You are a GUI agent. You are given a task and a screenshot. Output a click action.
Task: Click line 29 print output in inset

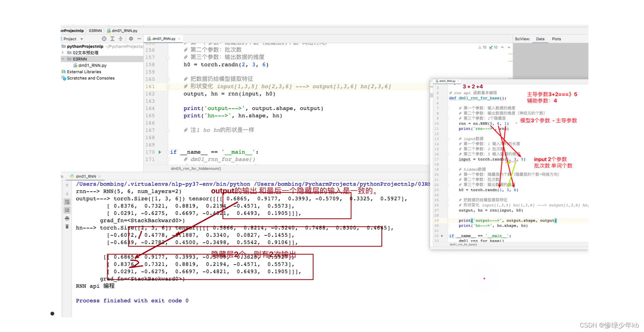(507, 221)
